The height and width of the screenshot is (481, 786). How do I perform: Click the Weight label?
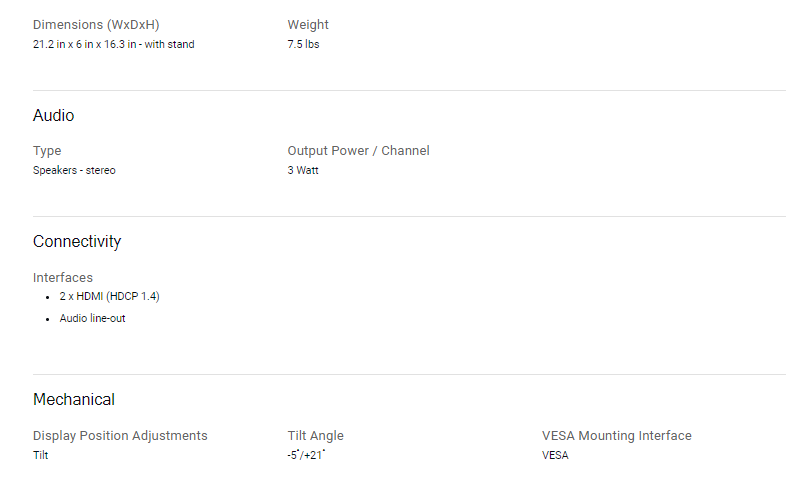point(308,25)
